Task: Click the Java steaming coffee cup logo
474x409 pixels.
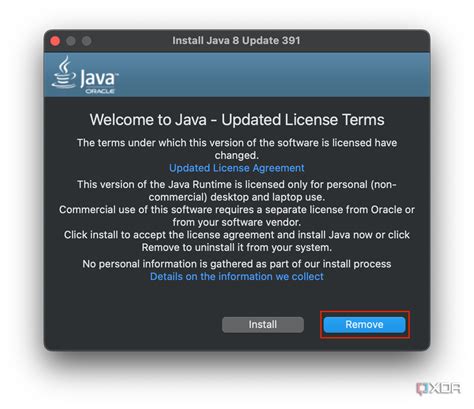Action: pyautogui.click(x=63, y=72)
